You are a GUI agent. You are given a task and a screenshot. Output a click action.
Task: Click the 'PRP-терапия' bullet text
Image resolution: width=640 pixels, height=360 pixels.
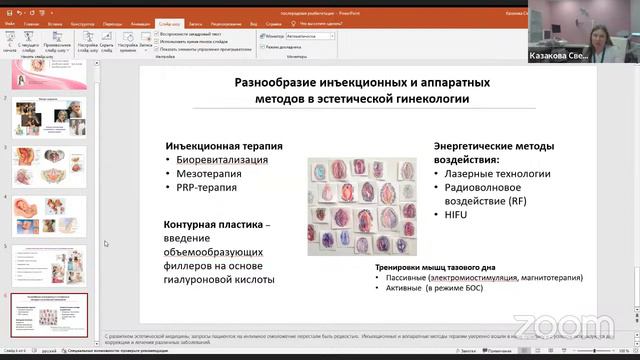point(206,188)
